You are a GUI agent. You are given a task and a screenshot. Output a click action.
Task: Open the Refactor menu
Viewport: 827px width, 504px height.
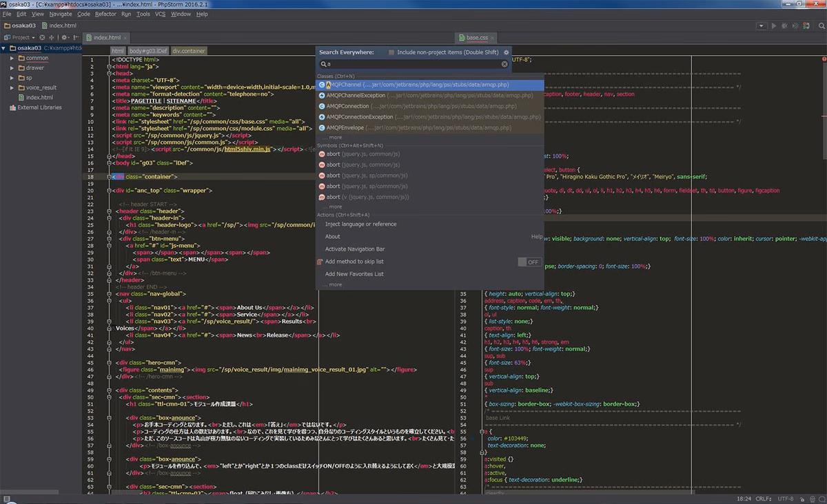105,14
